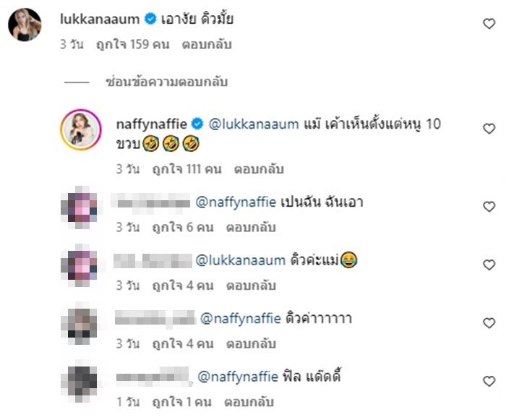This screenshot has height=420, width=506.
Task: View the 111 likes on naffynaffie's reply
Action: coord(186,169)
